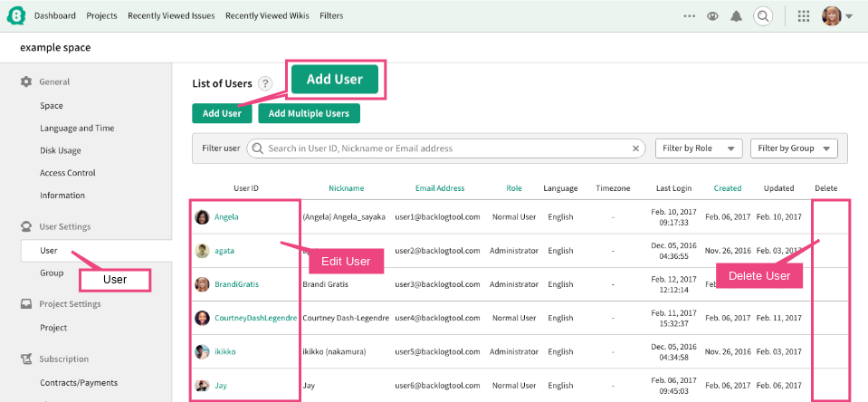Show notifications via the bell icon
The image size is (868, 402).
(x=736, y=16)
